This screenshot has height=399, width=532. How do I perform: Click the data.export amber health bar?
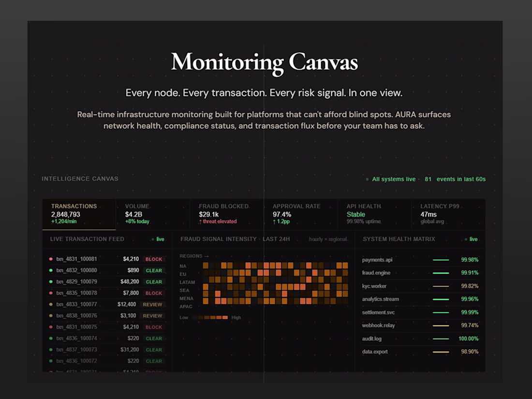[x=441, y=352]
